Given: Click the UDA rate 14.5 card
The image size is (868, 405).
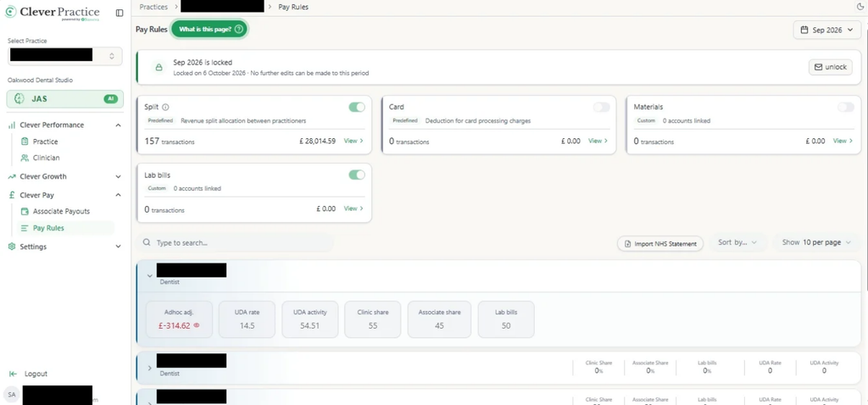Looking at the screenshot, I should tap(247, 319).
